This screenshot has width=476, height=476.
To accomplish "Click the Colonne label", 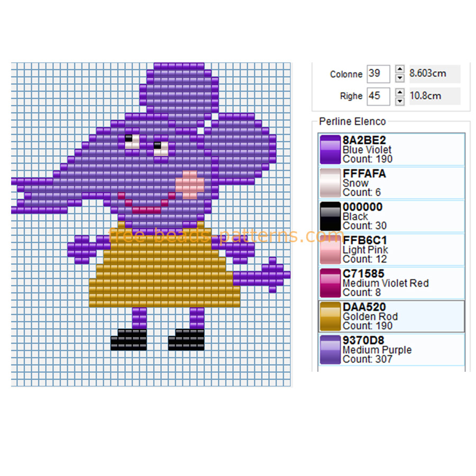I will 346,75.
